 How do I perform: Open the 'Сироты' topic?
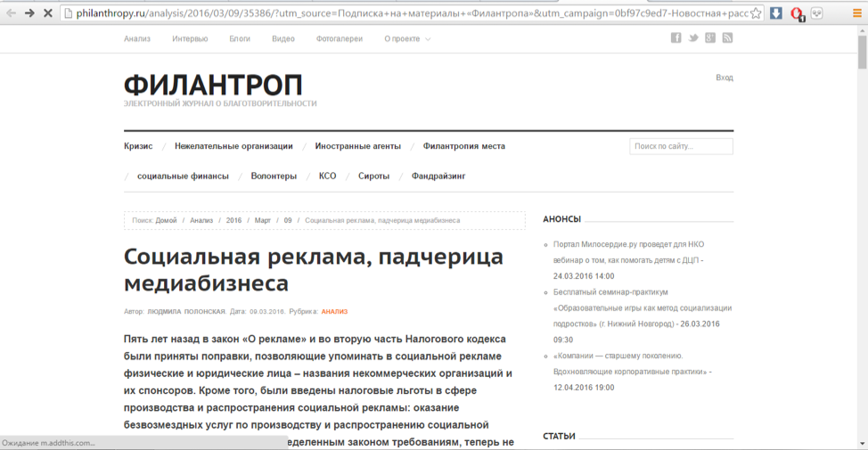pyautogui.click(x=373, y=176)
